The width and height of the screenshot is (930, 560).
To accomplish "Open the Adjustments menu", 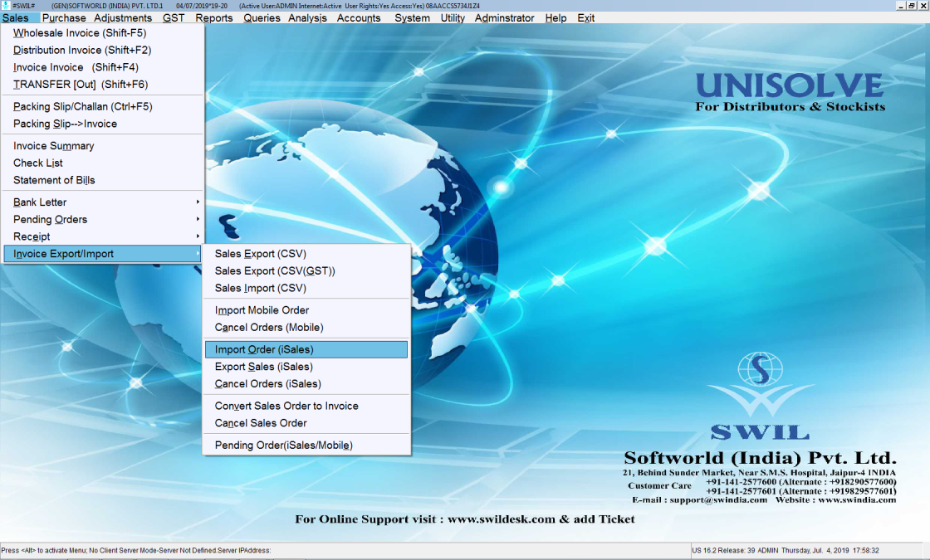I will tap(123, 17).
